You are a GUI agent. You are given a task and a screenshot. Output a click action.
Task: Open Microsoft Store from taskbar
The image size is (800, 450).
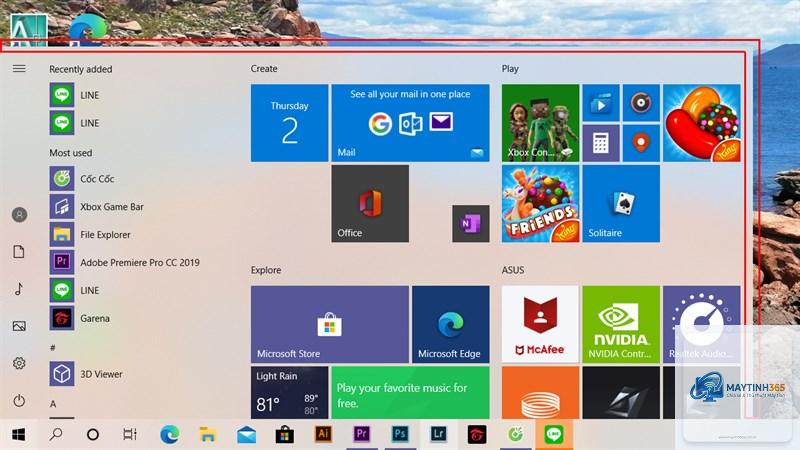coord(285,435)
